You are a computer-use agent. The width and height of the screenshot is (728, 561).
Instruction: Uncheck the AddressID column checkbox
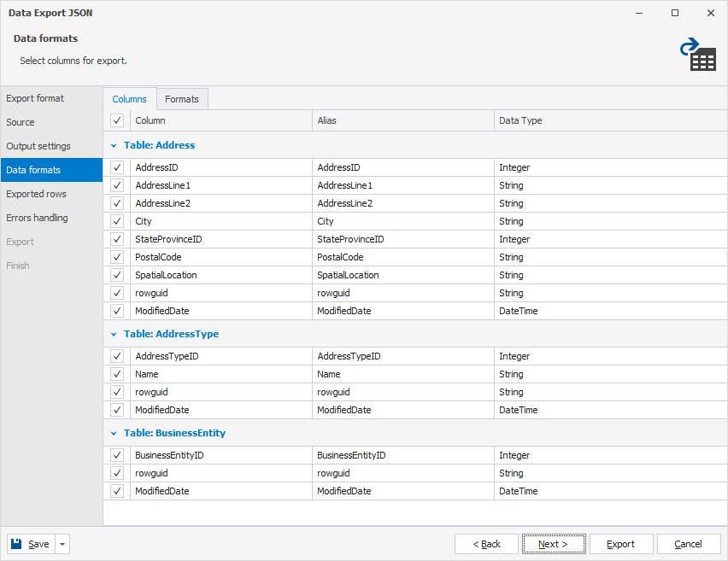click(x=117, y=167)
